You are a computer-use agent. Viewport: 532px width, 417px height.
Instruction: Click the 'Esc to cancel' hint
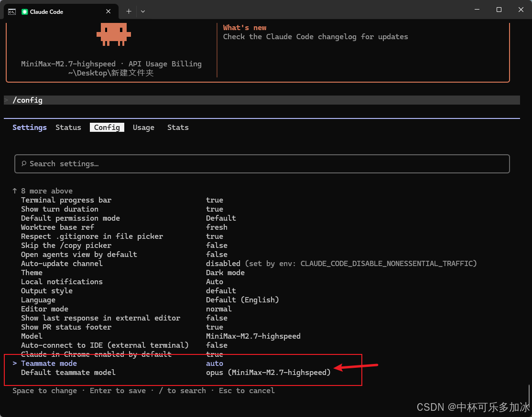247,391
